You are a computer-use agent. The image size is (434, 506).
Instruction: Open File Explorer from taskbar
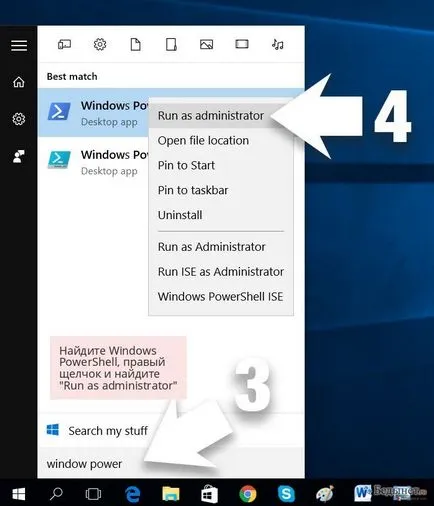[x=171, y=494]
